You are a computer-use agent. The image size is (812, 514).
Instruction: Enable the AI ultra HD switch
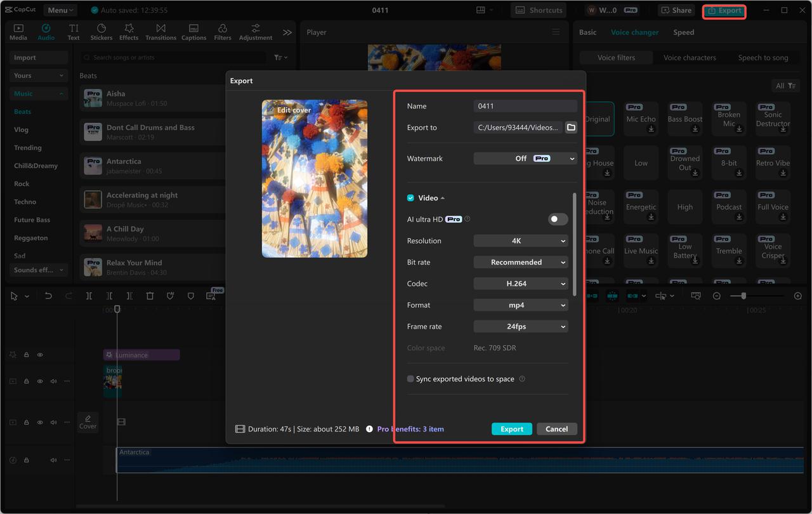(558, 219)
